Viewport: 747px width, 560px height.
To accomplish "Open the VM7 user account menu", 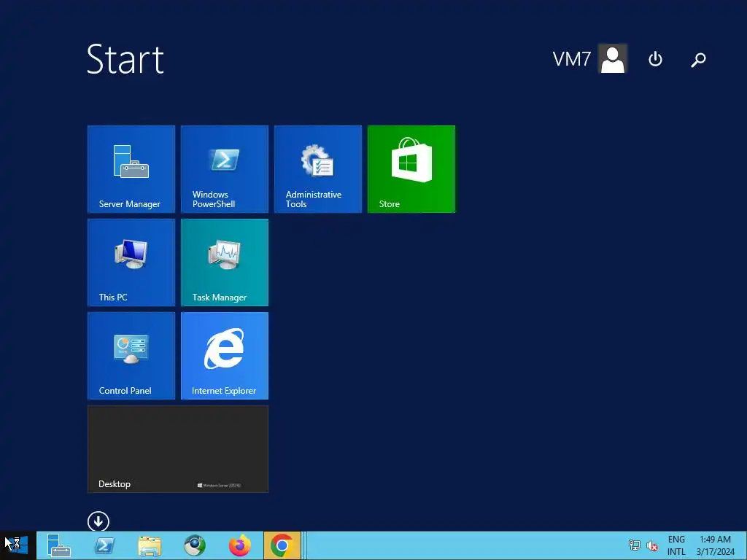I will [x=589, y=59].
